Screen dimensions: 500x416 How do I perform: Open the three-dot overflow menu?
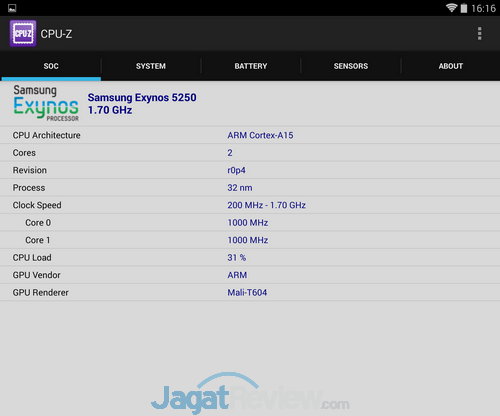(x=479, y=34)
